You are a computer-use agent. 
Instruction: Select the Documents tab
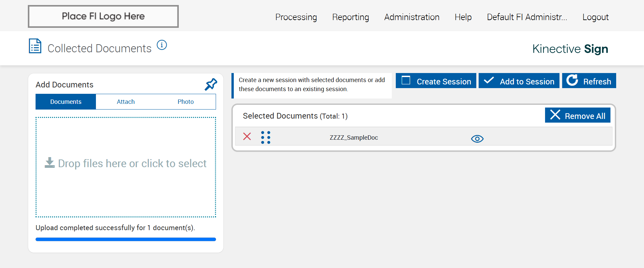pos(66,102)
